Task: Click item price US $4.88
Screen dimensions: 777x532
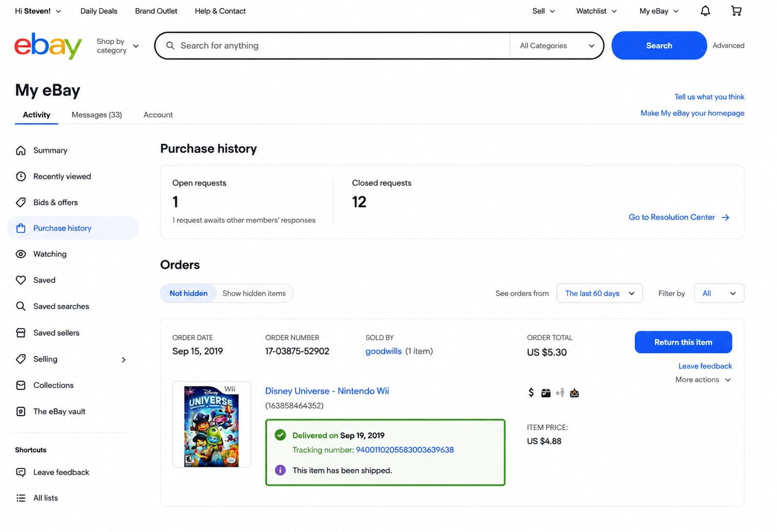Action: (544, 441)
